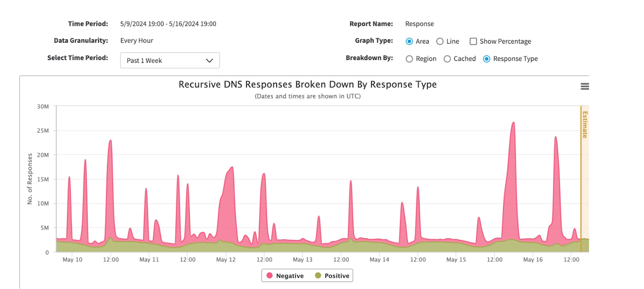Screen dimensions: 644x289
Task: Switch graph type to Line
Action: 440,42
